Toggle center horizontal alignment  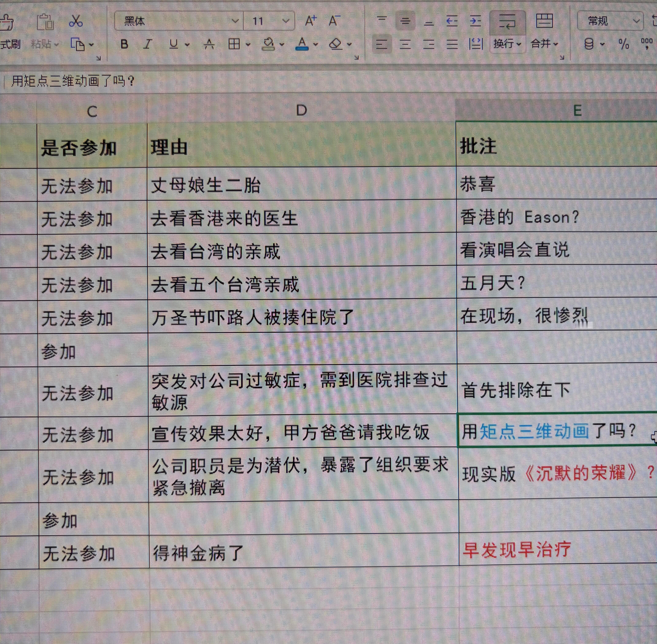(405, 44)
